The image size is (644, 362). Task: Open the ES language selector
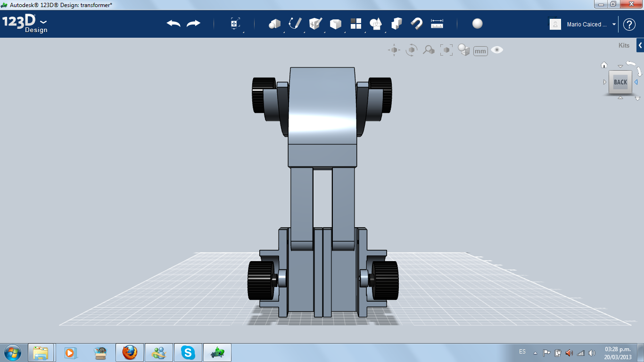point(522,352)
